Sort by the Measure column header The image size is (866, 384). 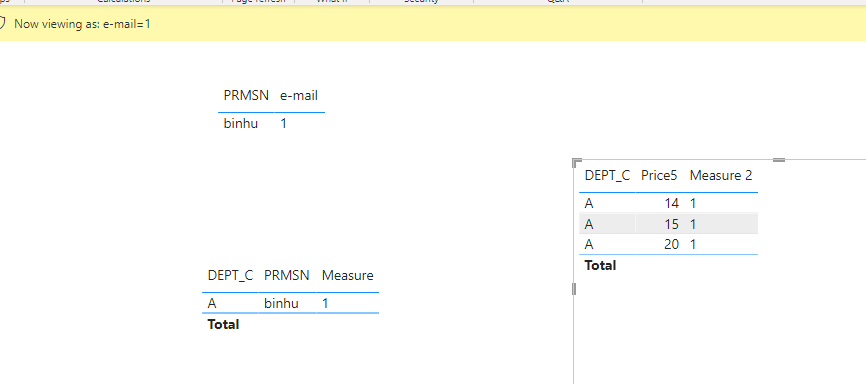[x=347, y=275]
